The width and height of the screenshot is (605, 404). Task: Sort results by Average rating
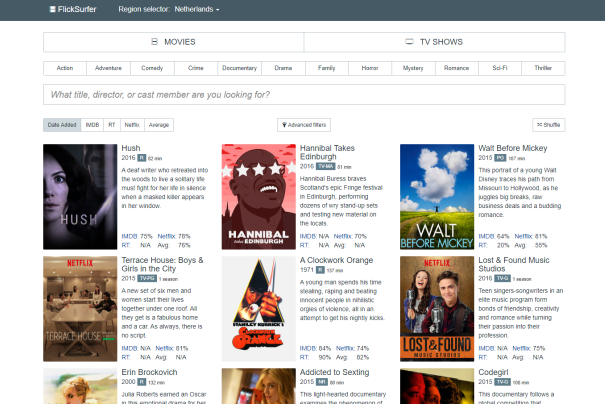pyautogui.click(x=159, y=125)
